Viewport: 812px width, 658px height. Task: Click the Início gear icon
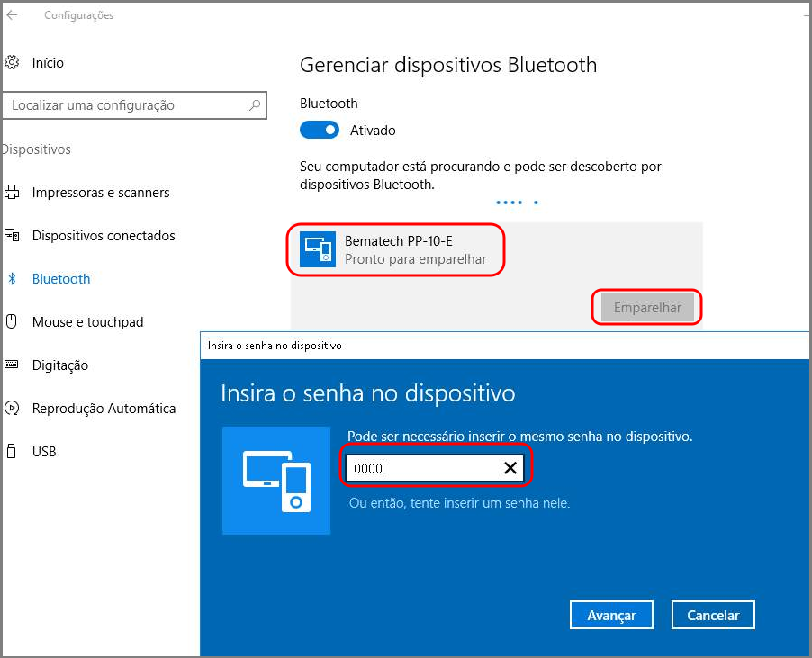click(x=12, y=63)
